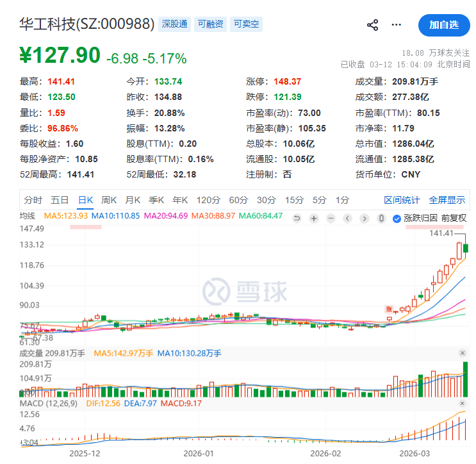Zoom in the chart with plus icon
Image resolution: width=476 pixels, height=464 pixels.
[314, 218]
